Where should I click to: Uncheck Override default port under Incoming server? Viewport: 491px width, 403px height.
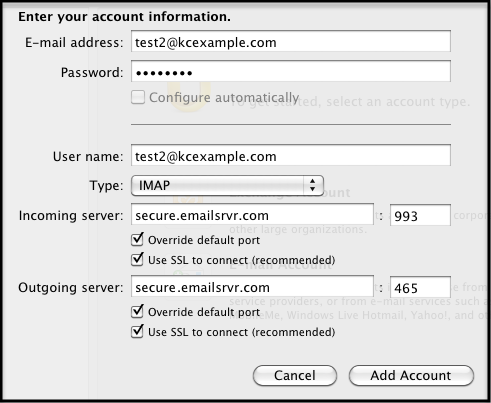[137, 239]
